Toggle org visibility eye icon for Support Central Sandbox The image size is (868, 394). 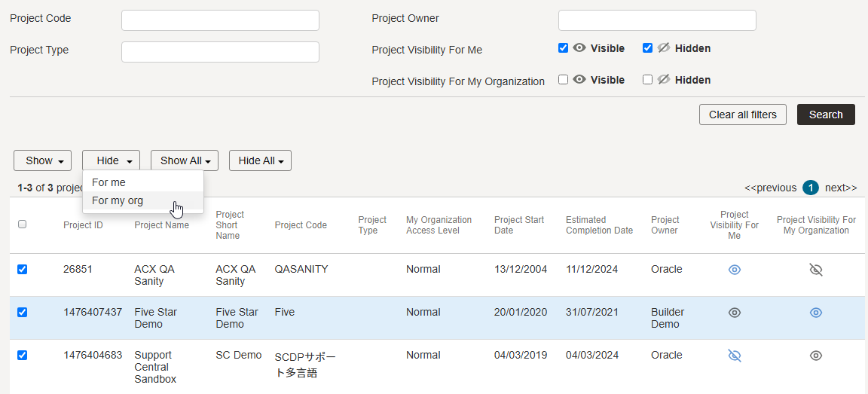point(816,356)
